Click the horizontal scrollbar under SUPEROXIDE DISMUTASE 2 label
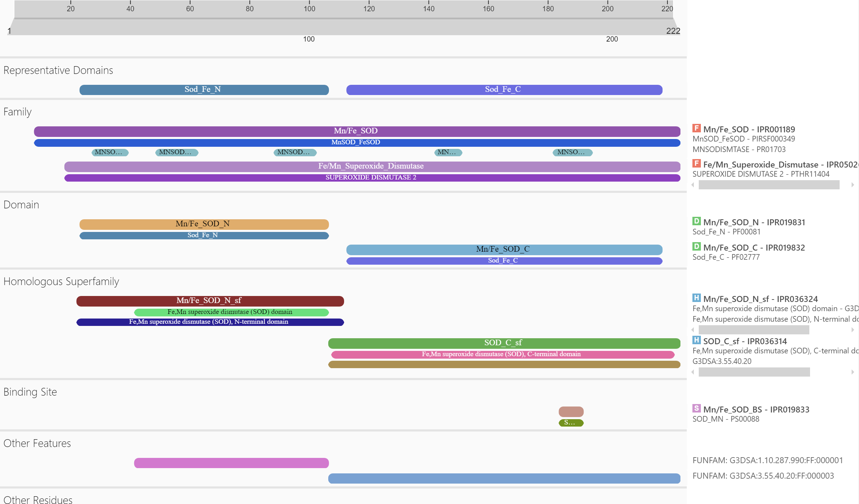The width and height of the screenshot is (859, 504). [x=769, y=185]
